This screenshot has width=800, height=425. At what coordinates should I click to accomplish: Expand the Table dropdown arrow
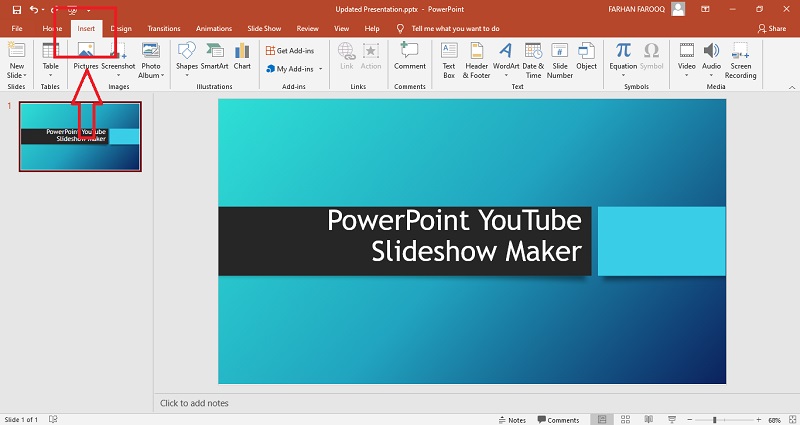[x=50, y=76]
